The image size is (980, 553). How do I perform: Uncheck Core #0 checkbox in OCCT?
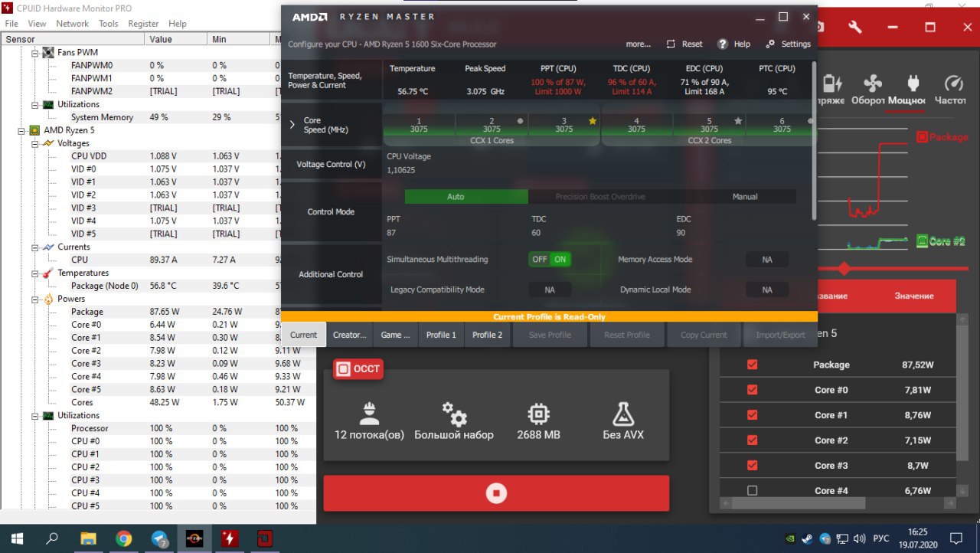click(x=752, y=390)
